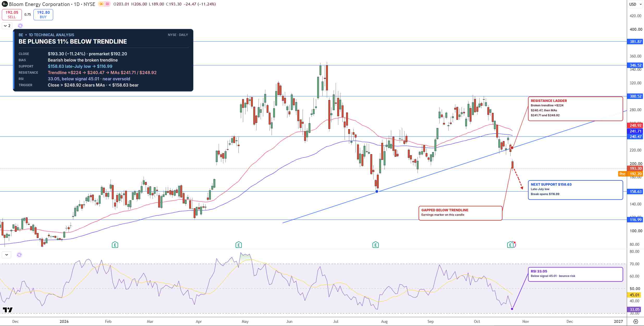Collapse the RSI pane legend chevron
Viewport: 644px width, 326px height.
point(7,255)
